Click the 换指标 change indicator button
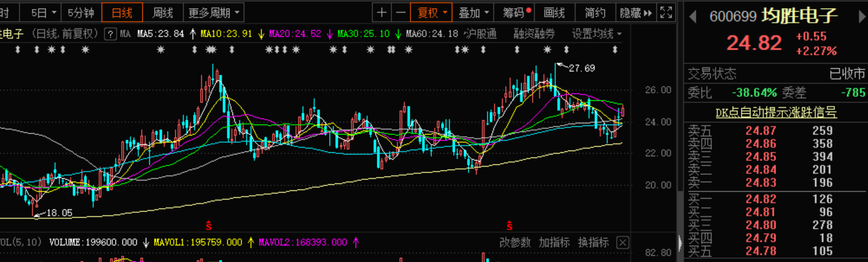 [x=593, y=243]
